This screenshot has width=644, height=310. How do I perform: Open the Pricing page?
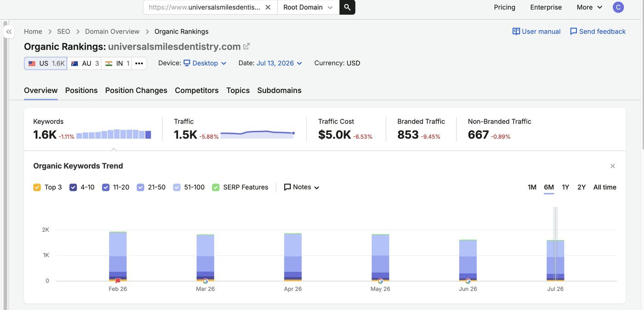(505, 7)
